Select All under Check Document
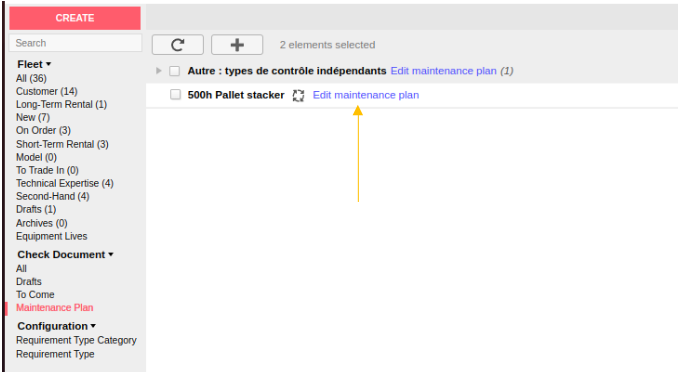 (x=21, y=268)
